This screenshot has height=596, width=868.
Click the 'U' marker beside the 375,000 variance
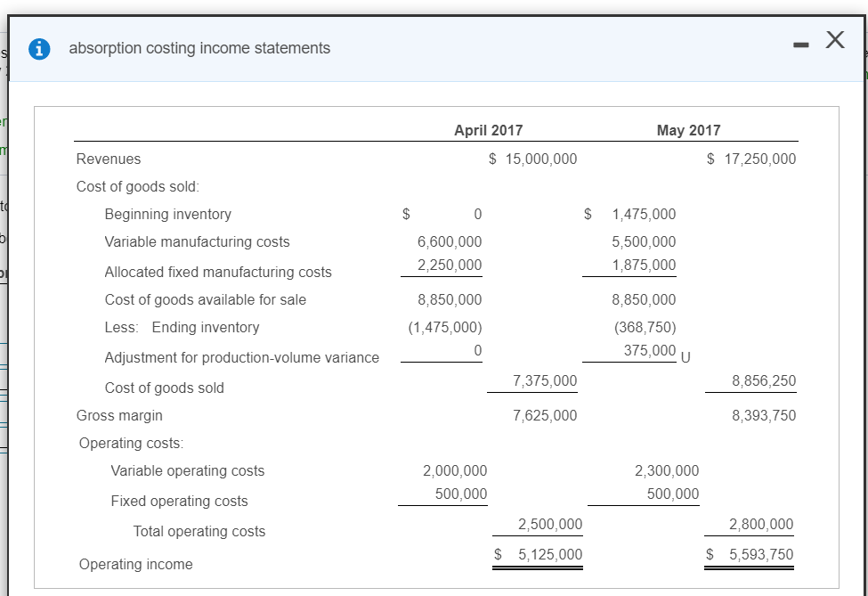(x=686, y=357)
